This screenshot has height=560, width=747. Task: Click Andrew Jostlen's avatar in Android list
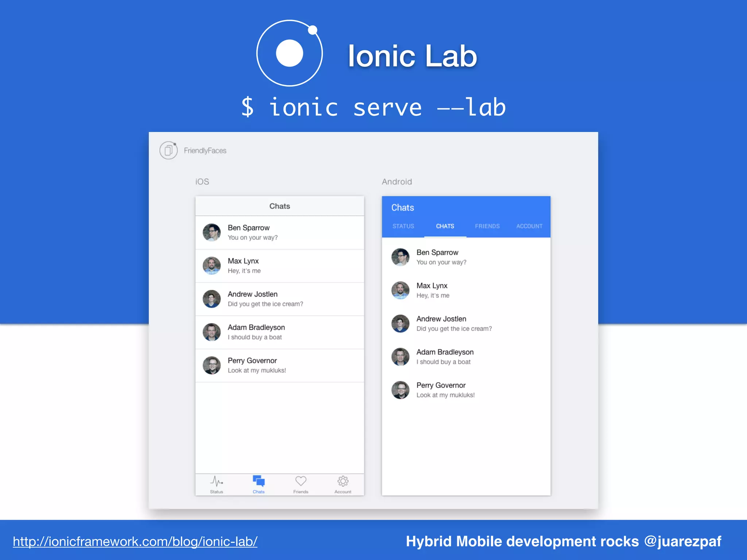pos(400,324)
